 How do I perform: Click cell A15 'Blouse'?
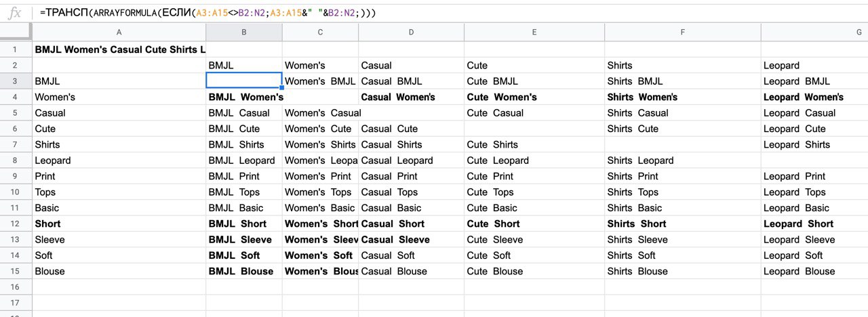[119, 271]
